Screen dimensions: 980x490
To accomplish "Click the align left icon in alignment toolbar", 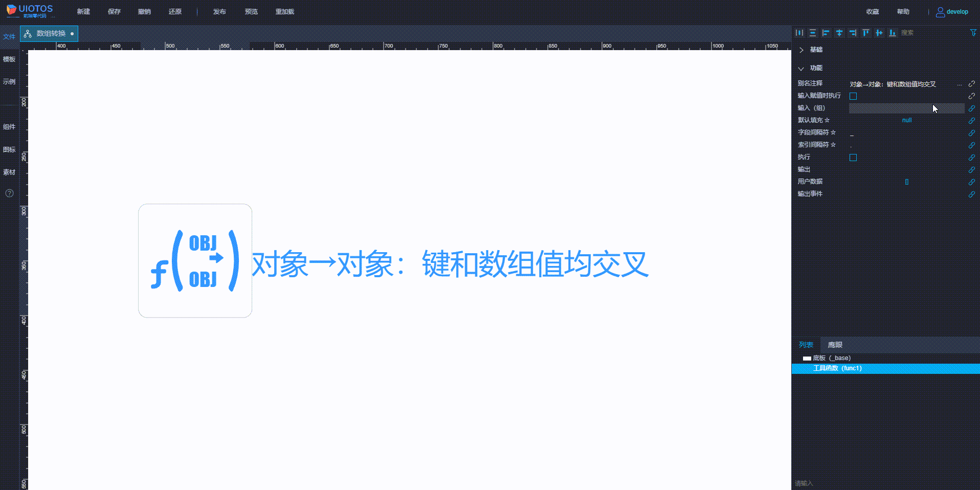I will tap(826, 32).
